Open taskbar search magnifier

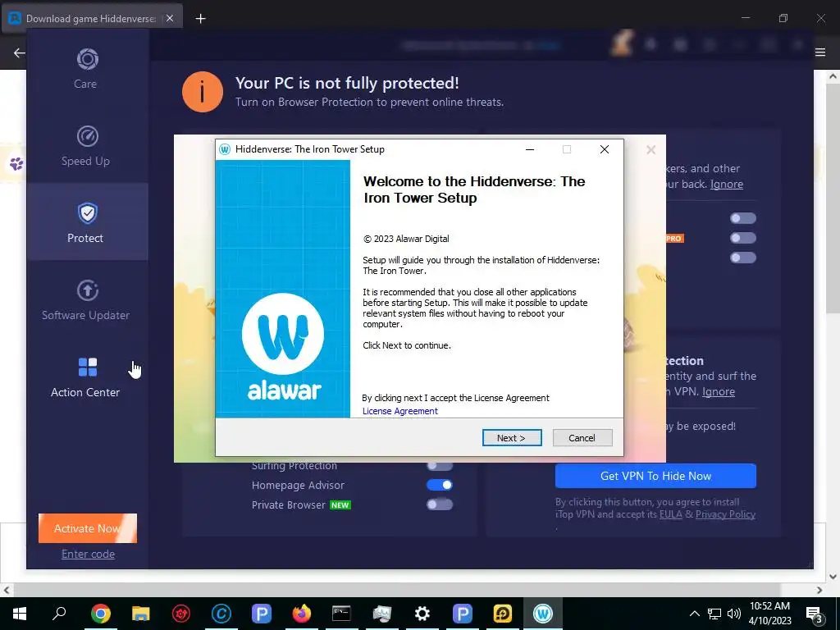(59, 614)
